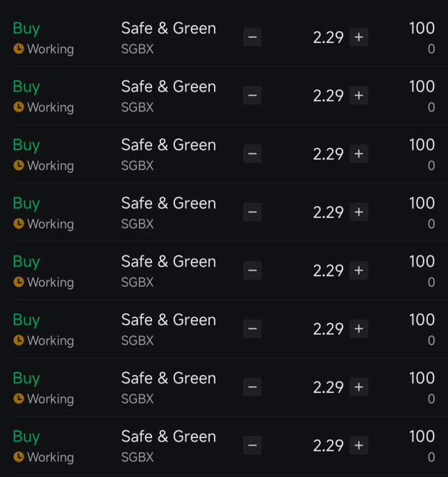Tap the plus button in the seventh order row

coord(358,387)
